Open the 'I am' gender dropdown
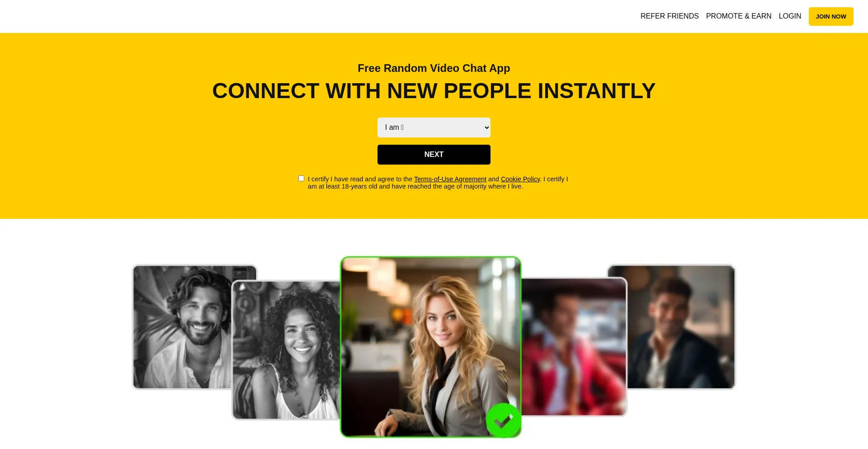868x449 pixels. tap(434, 128)
